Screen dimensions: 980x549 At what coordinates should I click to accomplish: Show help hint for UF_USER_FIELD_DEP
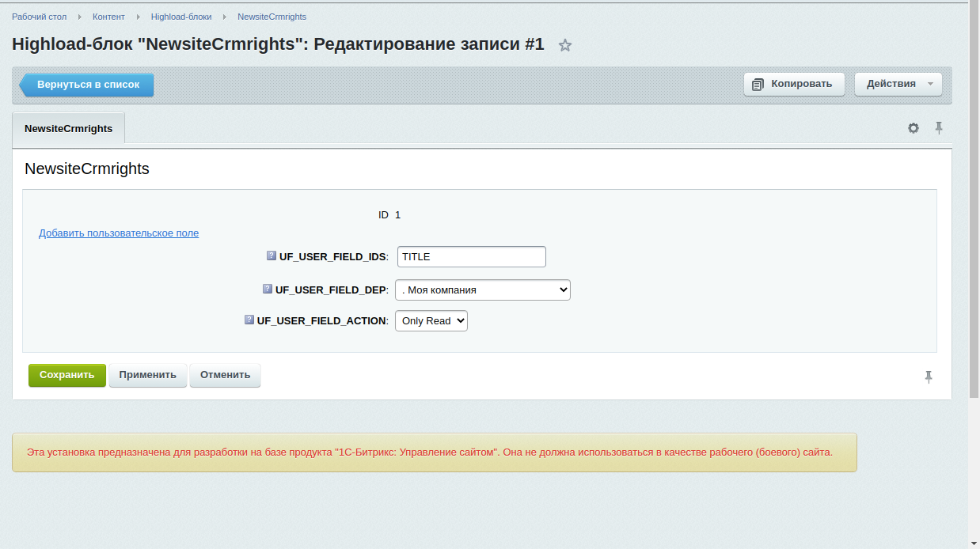pyautogui.click(x=268, y=289)
